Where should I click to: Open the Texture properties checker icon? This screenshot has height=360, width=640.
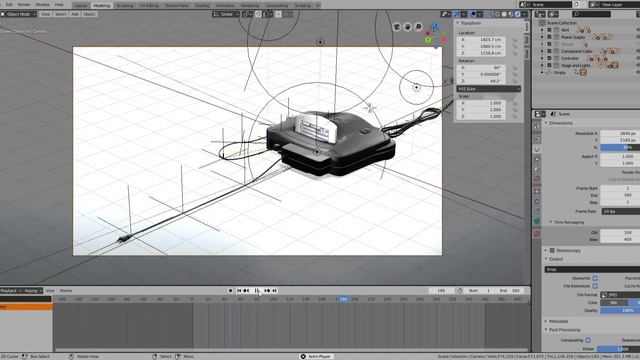point(537,234)
